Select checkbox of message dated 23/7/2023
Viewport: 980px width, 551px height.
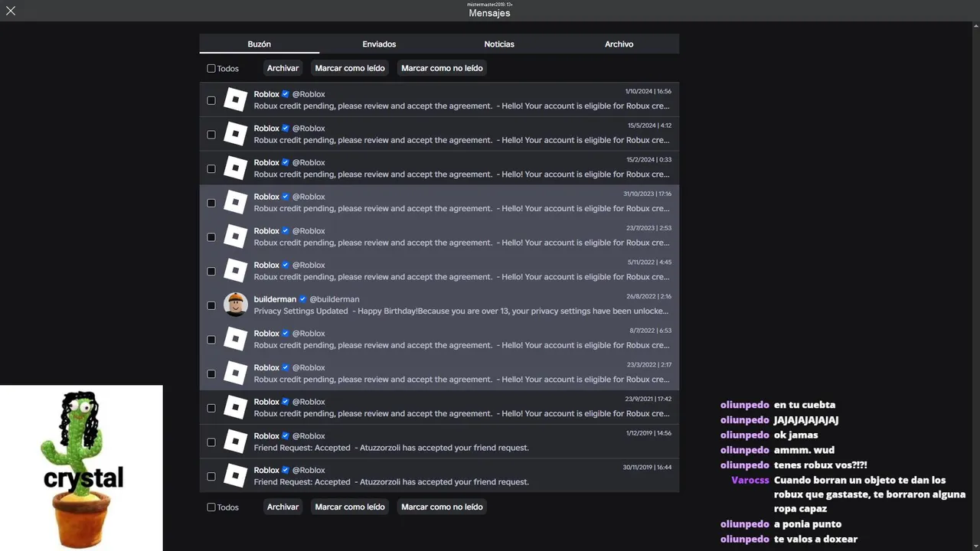tap(211, 237)
